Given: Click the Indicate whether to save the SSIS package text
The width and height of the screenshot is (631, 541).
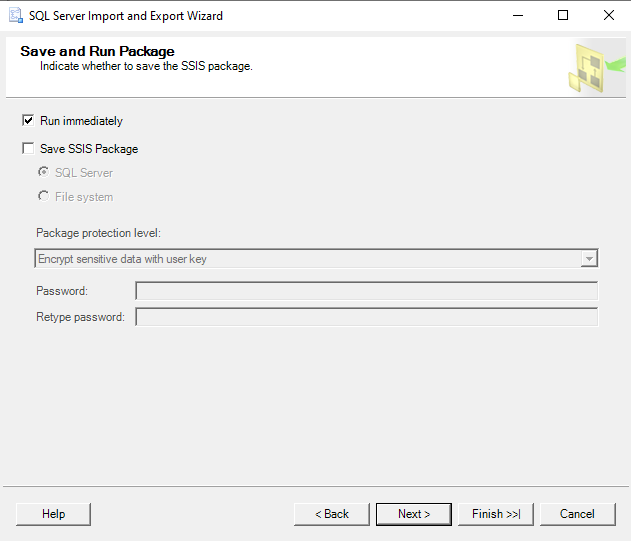Looking at the screenshot, I should 146,66.
